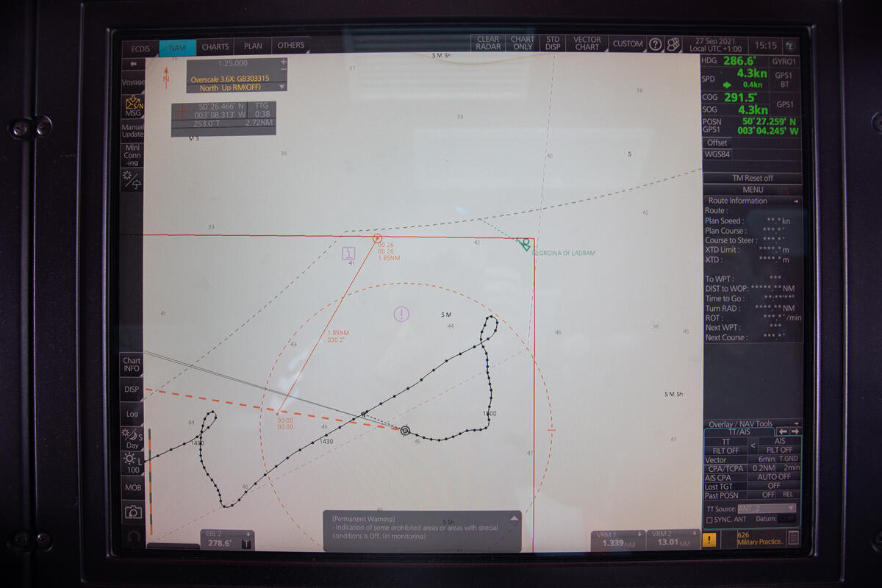Open Chart INFO in sidebar
This screenshot has height=588, width=882.
point(132,365)
